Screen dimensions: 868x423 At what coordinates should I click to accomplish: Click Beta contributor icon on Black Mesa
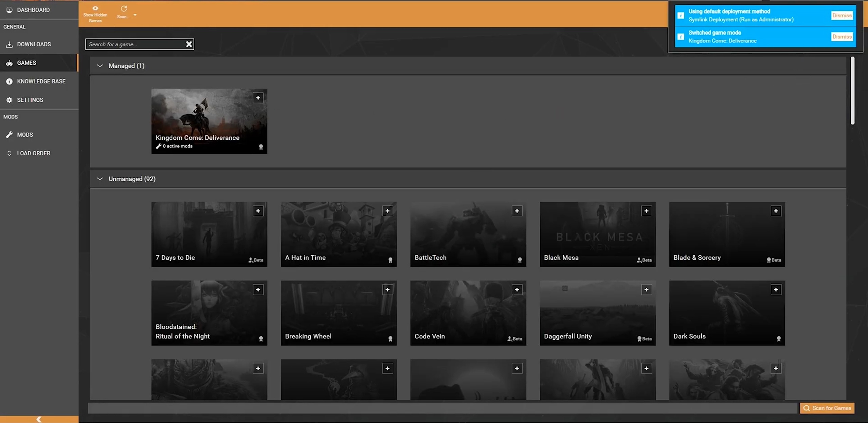click(x=639, y=260)
